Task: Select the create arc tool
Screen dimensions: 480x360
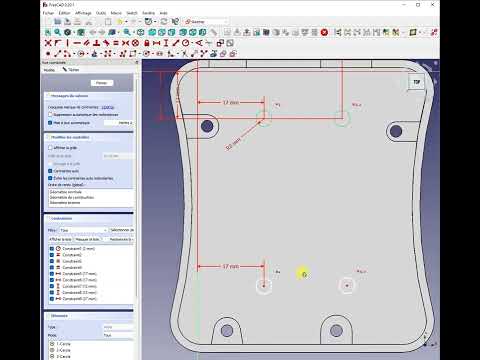Action: click(67, 53)
